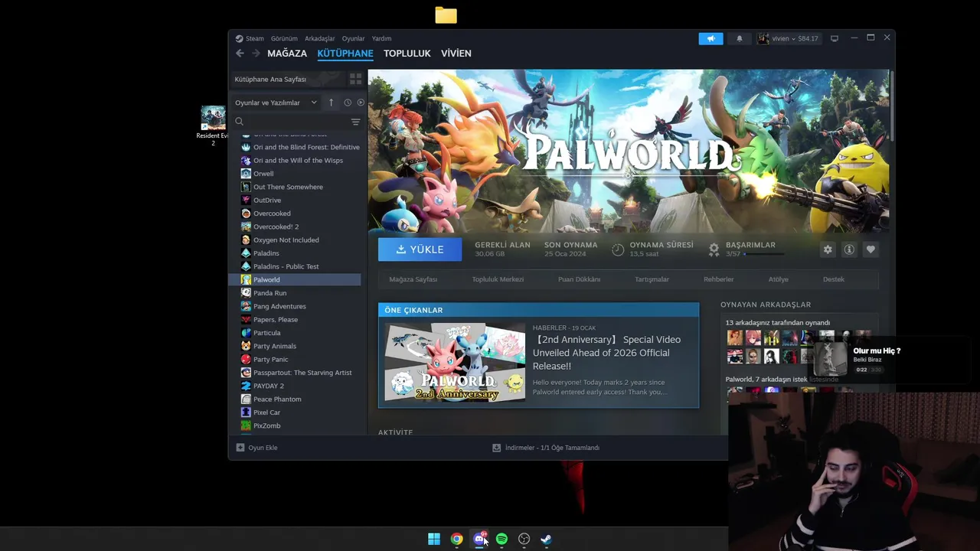Open the Arkadaşlar menu

coord(320,38)
